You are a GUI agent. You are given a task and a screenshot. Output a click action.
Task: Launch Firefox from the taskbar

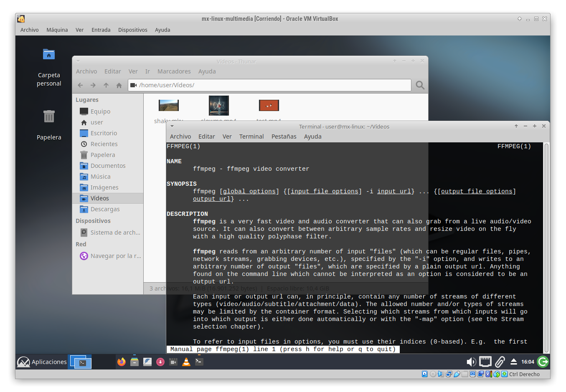click(121, 362)
